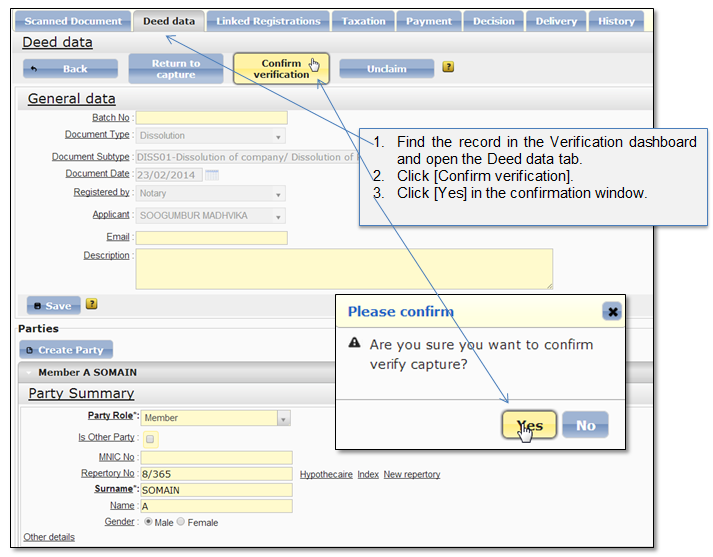Click the Deed data page heading
This screenshot has width=713, height=557.
pos(57,42)
